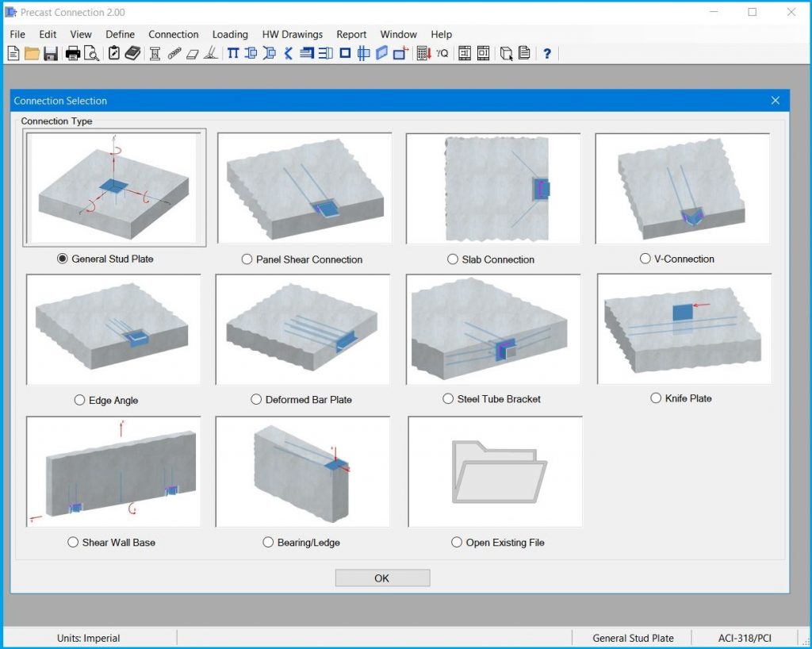Open Help using the question mark icon

point(547,53)
